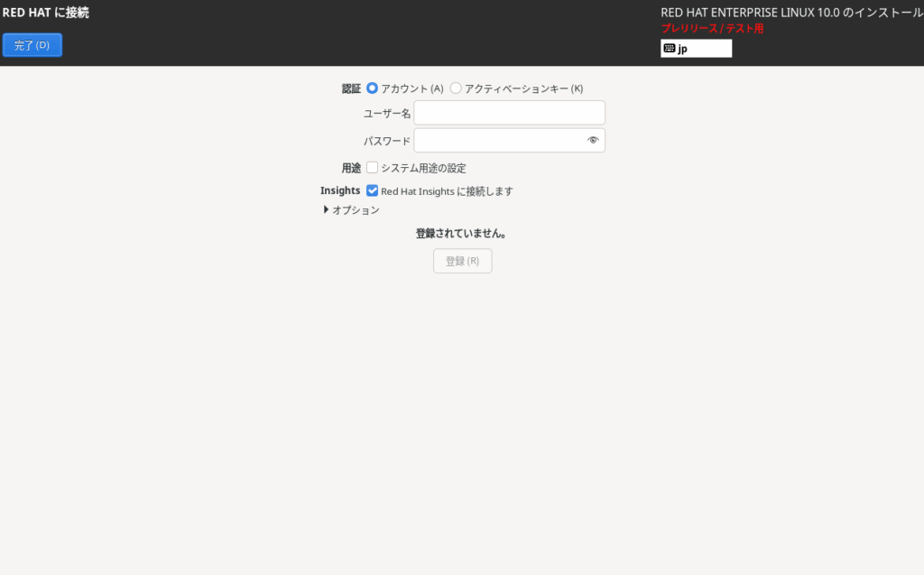Enable the システム用途の設定 checkbox

[x=372, y=168]
